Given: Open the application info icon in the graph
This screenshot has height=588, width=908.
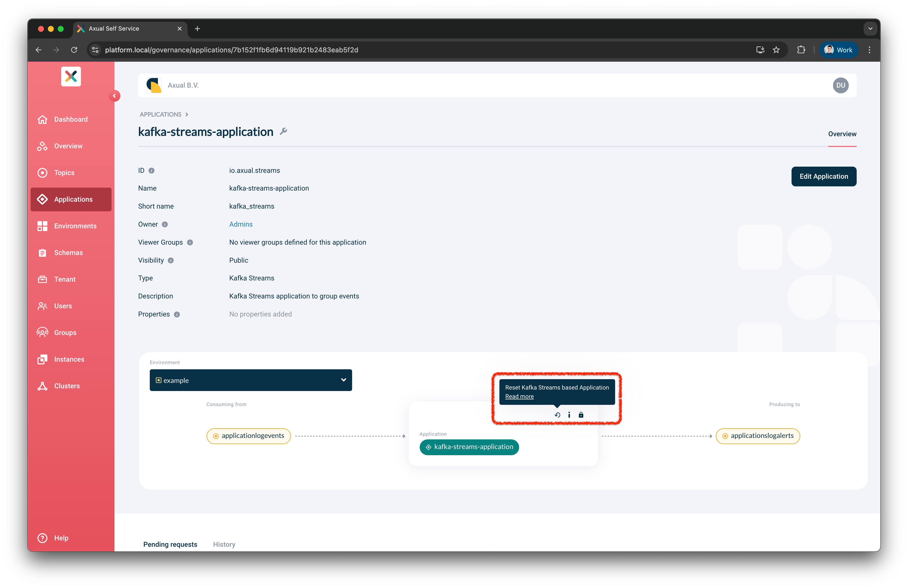Looking at the screenshot, I should click(569, 415).
